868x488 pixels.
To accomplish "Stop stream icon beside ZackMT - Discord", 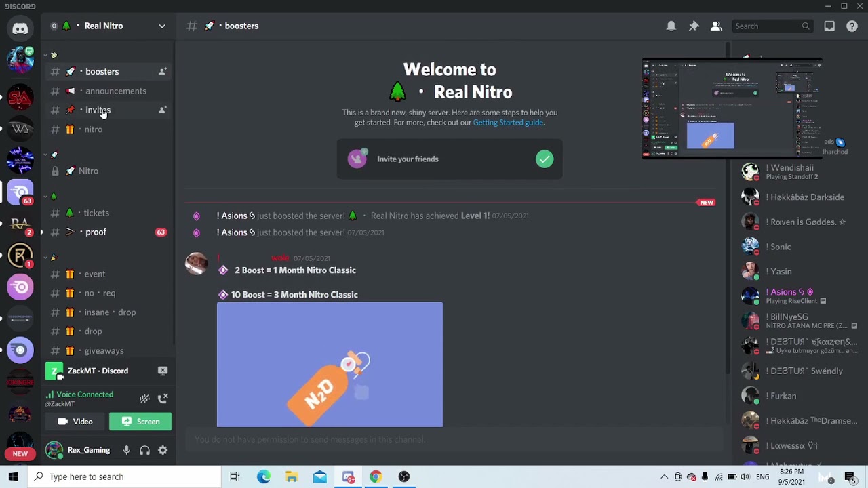I will click(163, 371).
